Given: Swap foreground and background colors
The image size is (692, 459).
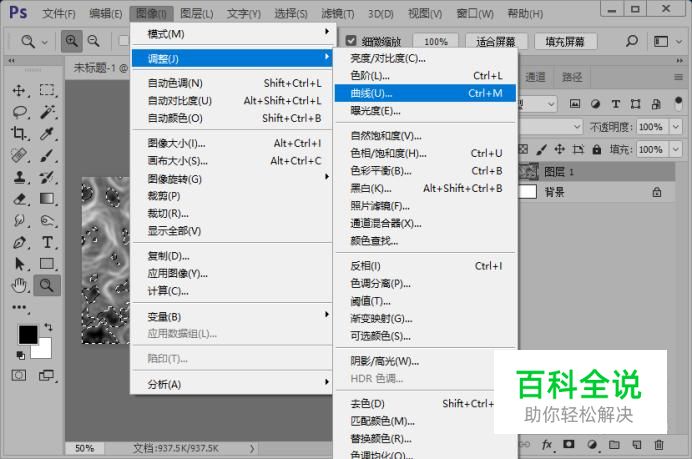Looking at the screenshot, I should click(49, 327).
